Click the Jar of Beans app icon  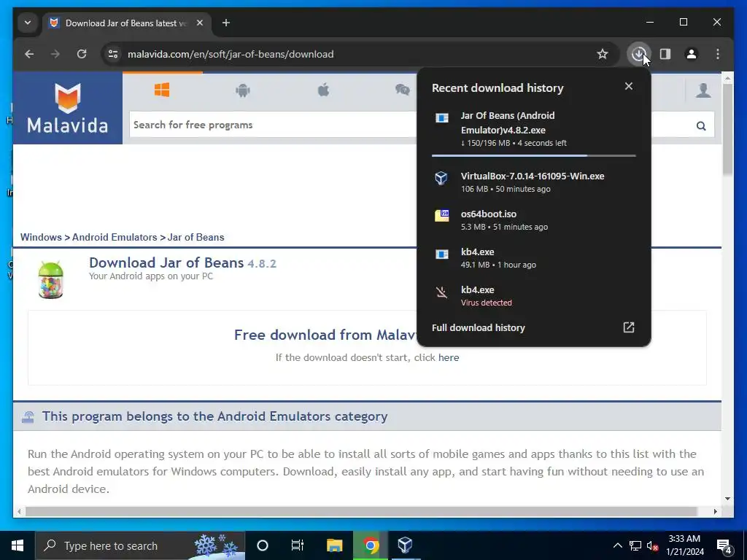coord(51,279)
